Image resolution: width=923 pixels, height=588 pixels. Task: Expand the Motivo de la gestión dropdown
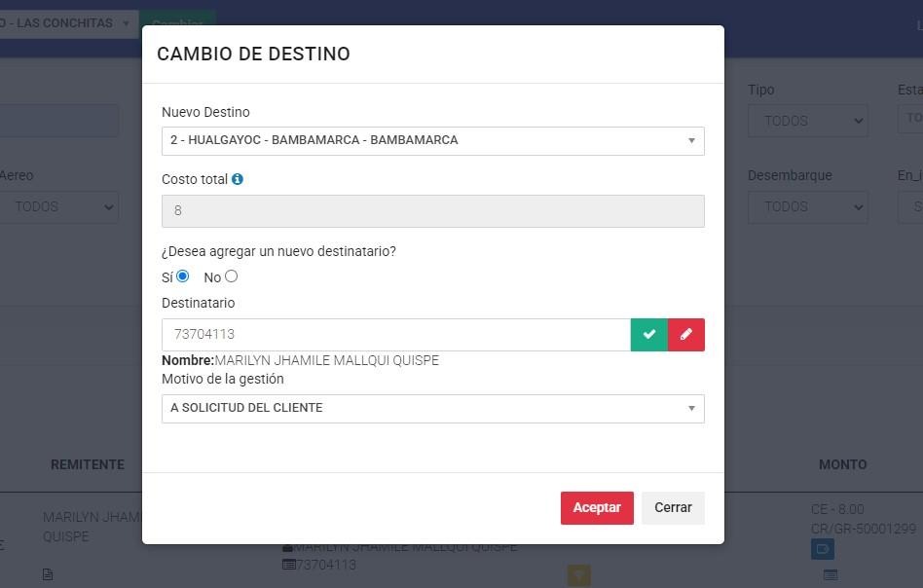[432, 408]
